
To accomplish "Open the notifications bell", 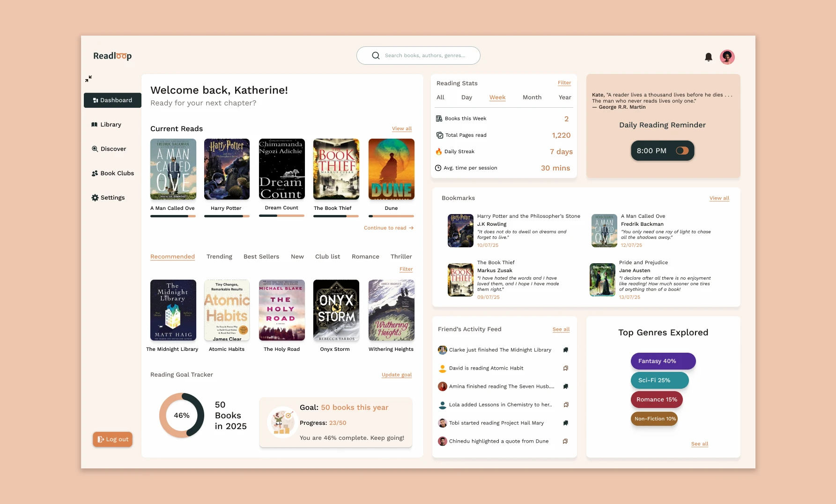I will 709,57.
